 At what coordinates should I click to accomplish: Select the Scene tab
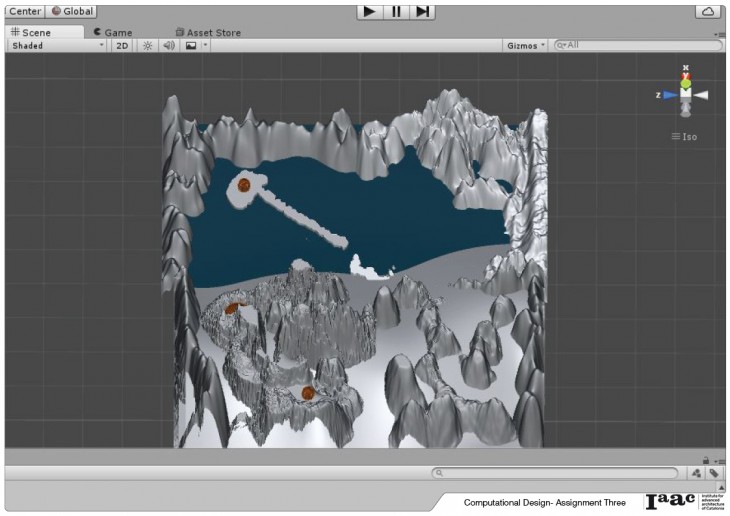pos(31,32)
